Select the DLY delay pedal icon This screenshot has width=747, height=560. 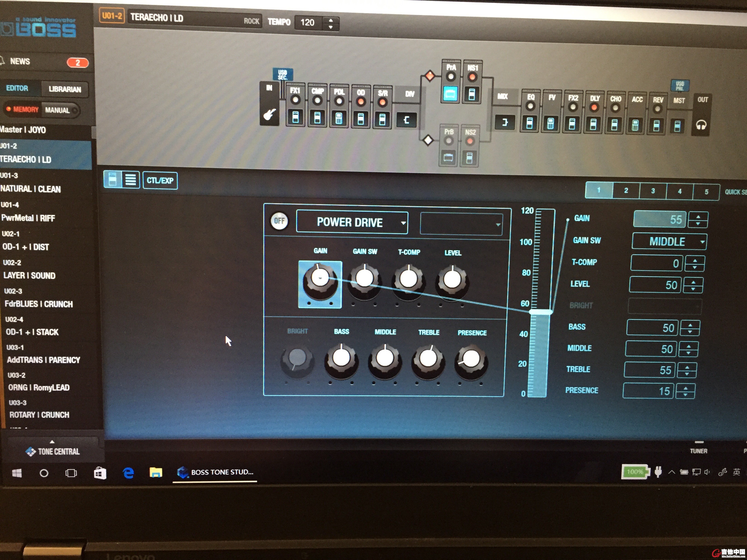pyautogui.click(x=593, y=124)
